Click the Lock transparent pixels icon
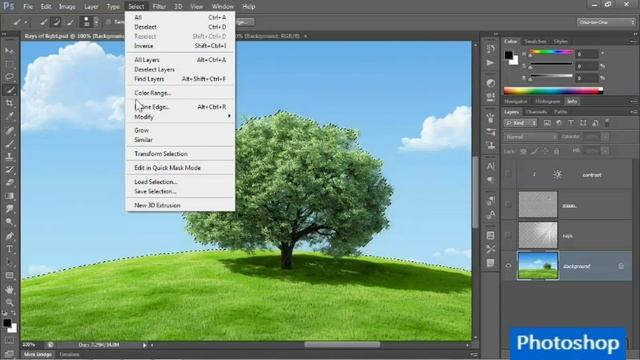The height and width of the screenshot is (360, 640). point(523,151)
